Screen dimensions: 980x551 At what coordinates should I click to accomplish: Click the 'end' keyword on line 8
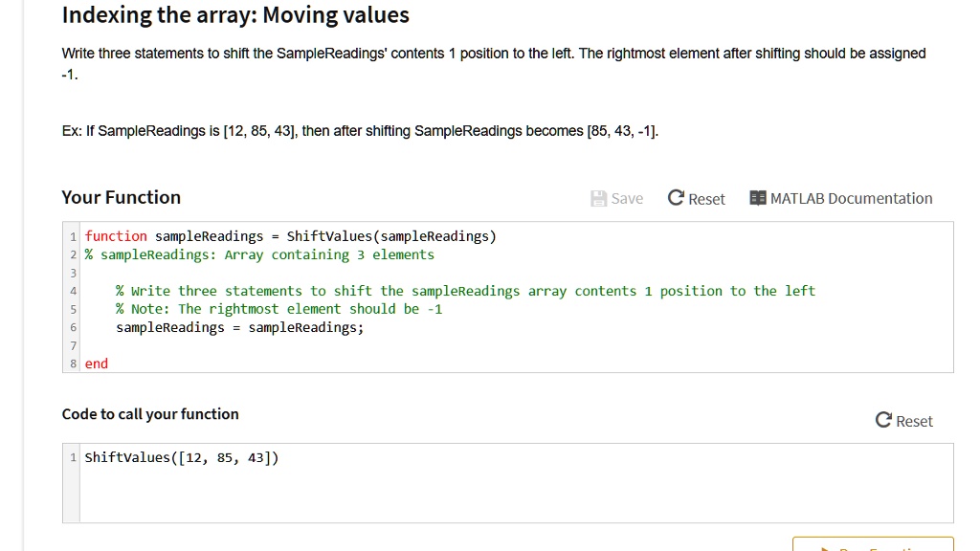pyautogui.click(x=97, y=364)
